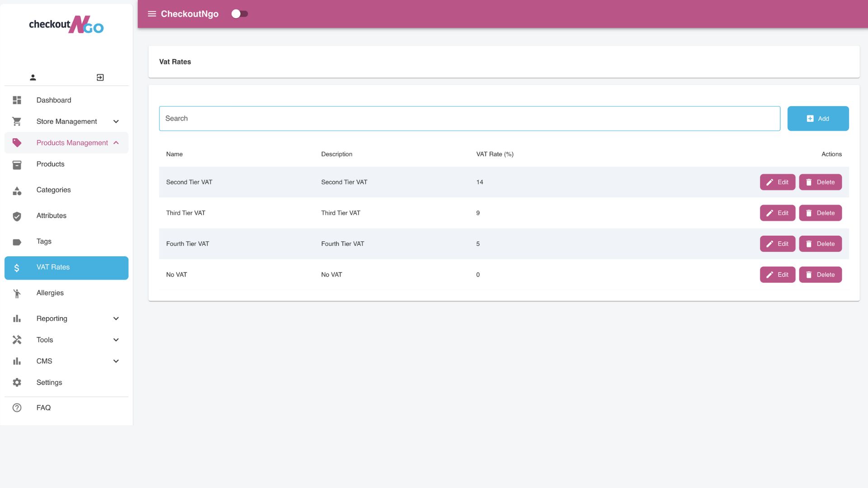Select the Products menu item
The image size is (868, 488).
[50, 164]
